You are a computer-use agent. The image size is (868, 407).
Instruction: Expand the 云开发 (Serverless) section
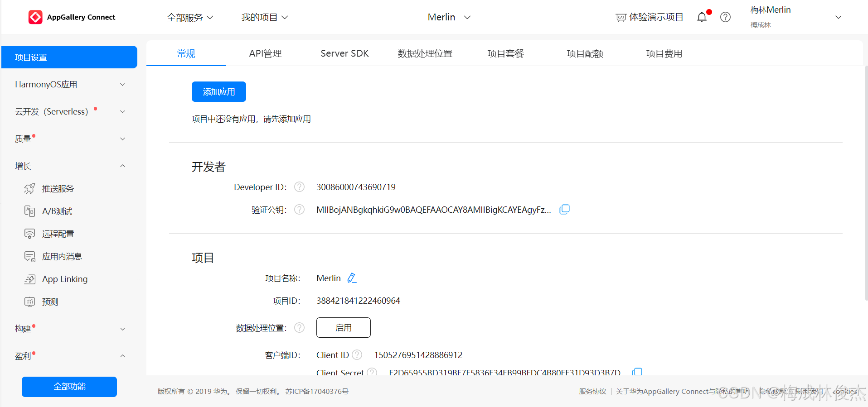(x=69, y=112)
